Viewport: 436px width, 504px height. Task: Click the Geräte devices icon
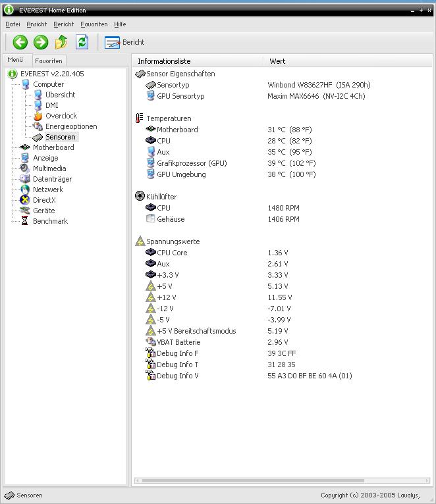[25, 211]
